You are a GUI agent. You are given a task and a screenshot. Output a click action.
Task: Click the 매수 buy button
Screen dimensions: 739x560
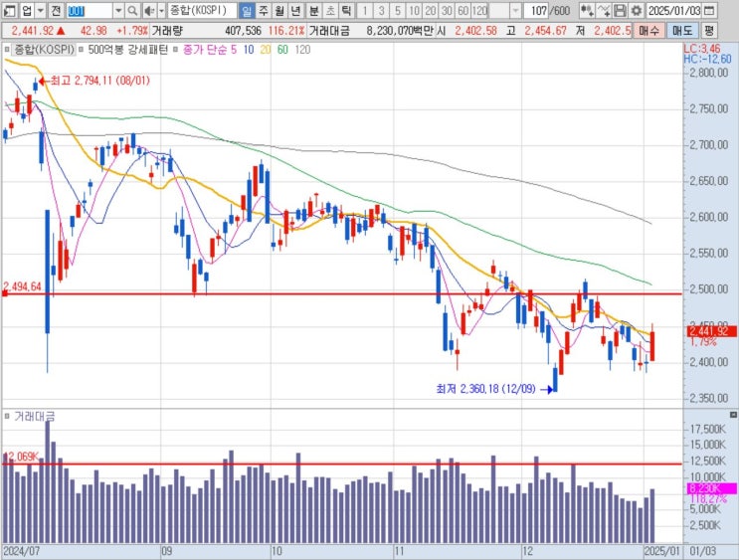coord(648,31)
